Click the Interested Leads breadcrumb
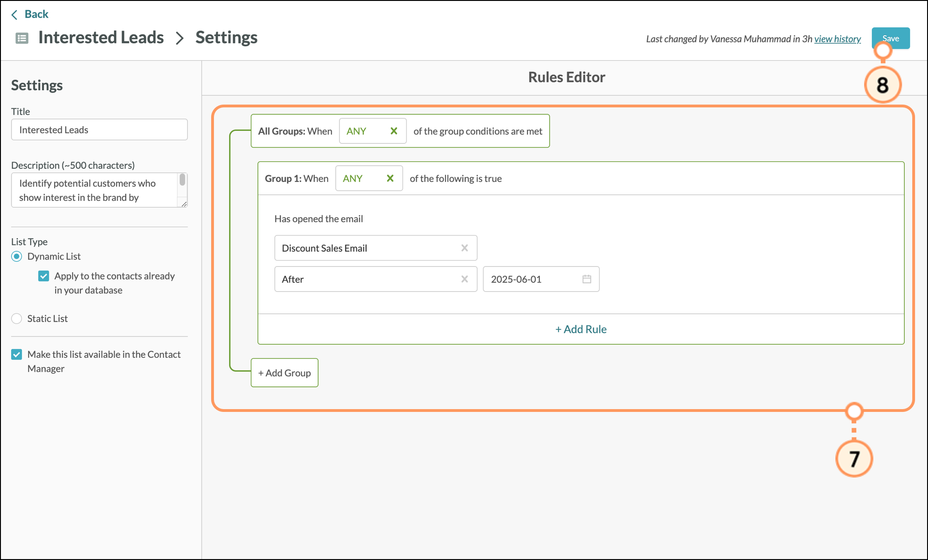 click(x=101, y=37)
